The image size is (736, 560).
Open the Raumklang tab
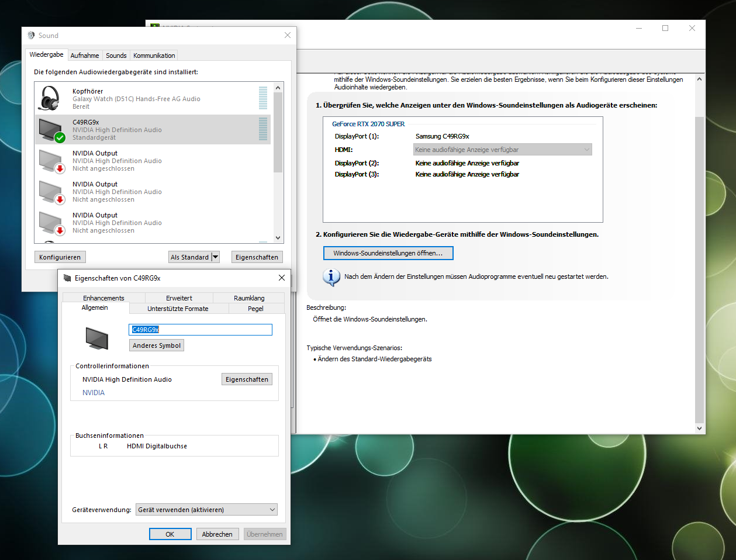click(249, 298)
